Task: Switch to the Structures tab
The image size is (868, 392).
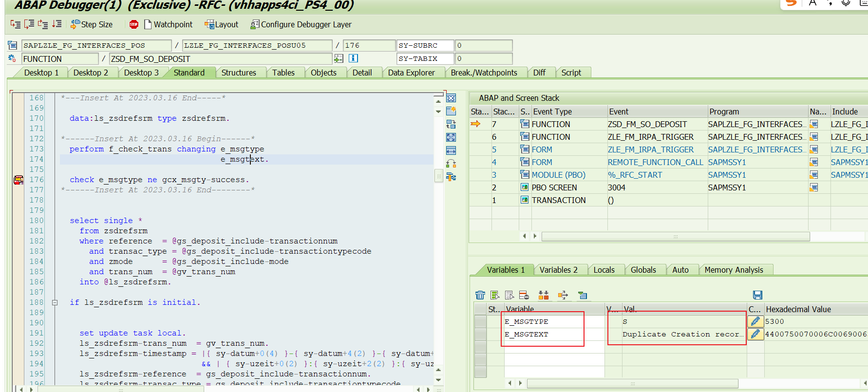Action: pos(238,73)
